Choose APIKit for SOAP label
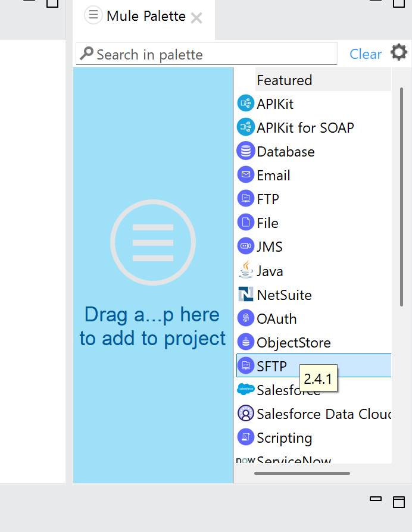This screenshot has height=532, width=412. [305, 127]
